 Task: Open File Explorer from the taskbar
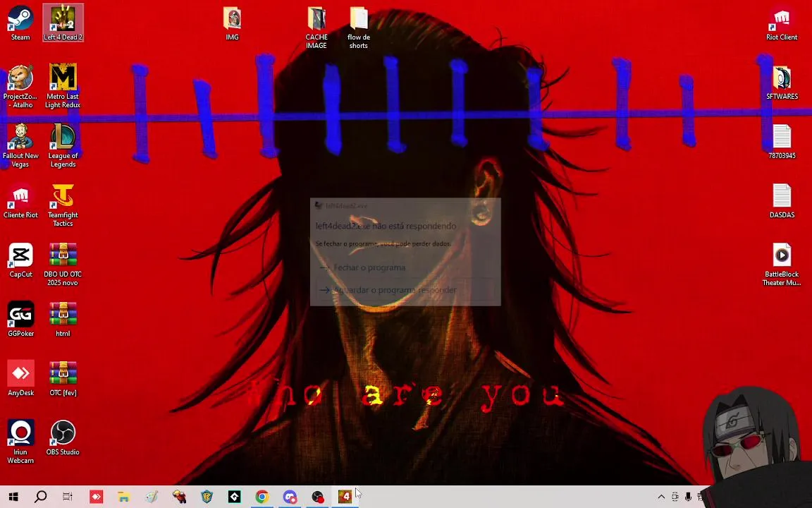123,497
